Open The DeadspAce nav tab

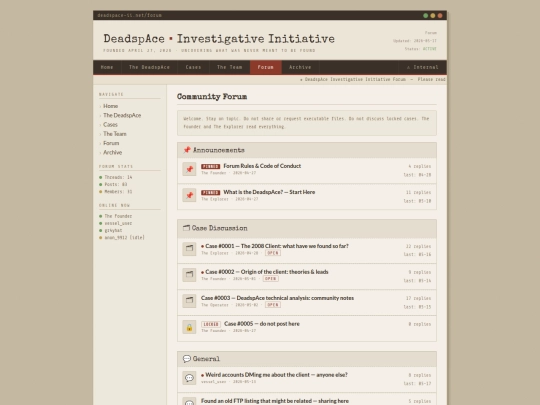click(x=149, y=67)
